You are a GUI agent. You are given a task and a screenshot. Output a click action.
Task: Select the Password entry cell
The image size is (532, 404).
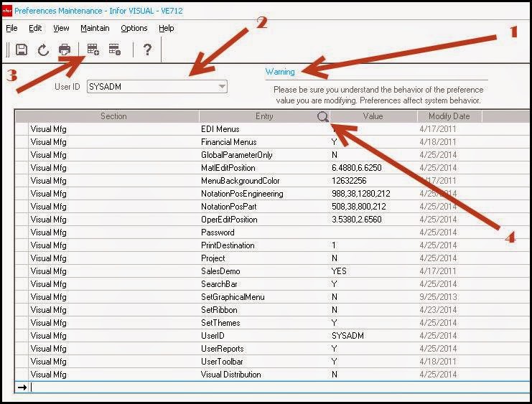tap(264, 232)
